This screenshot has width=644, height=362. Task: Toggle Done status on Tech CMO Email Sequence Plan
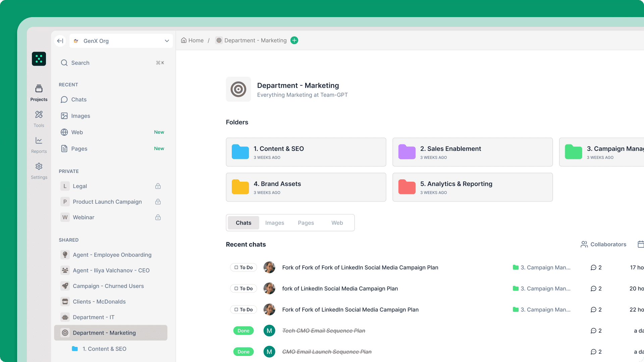coord(244,331)
